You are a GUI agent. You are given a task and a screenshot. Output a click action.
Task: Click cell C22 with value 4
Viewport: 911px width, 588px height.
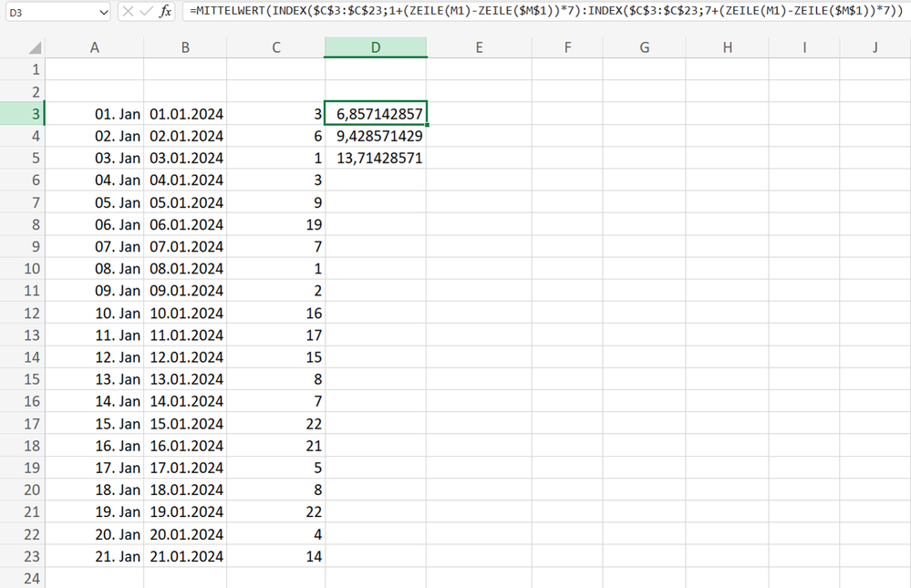tap(276, 534)
